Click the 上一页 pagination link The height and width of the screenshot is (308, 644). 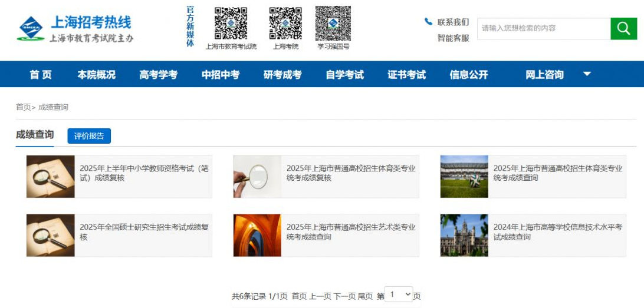tap(320, 296)
